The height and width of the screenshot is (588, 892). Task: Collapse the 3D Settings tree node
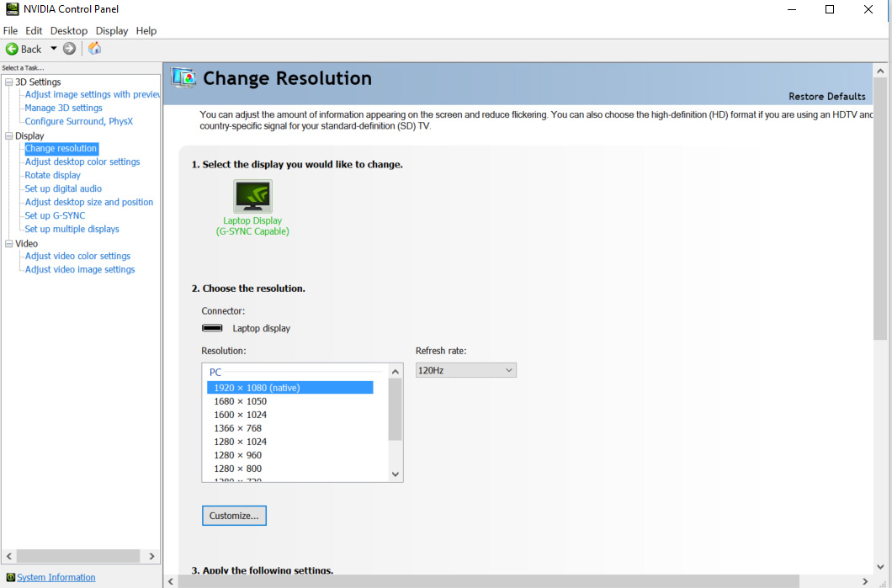point(8,82)
